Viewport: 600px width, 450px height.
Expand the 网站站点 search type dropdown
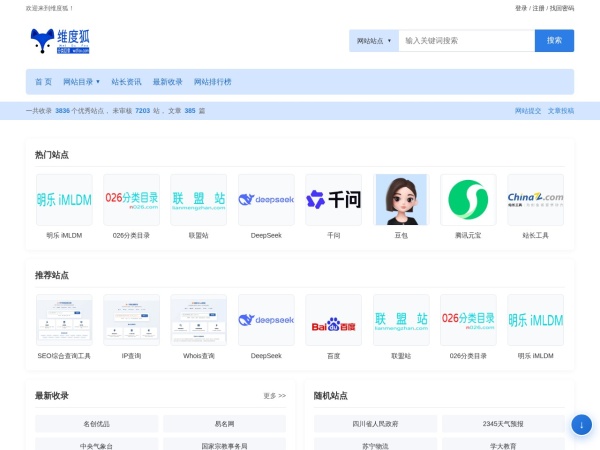pyautogui.click(x=374, y=41)
